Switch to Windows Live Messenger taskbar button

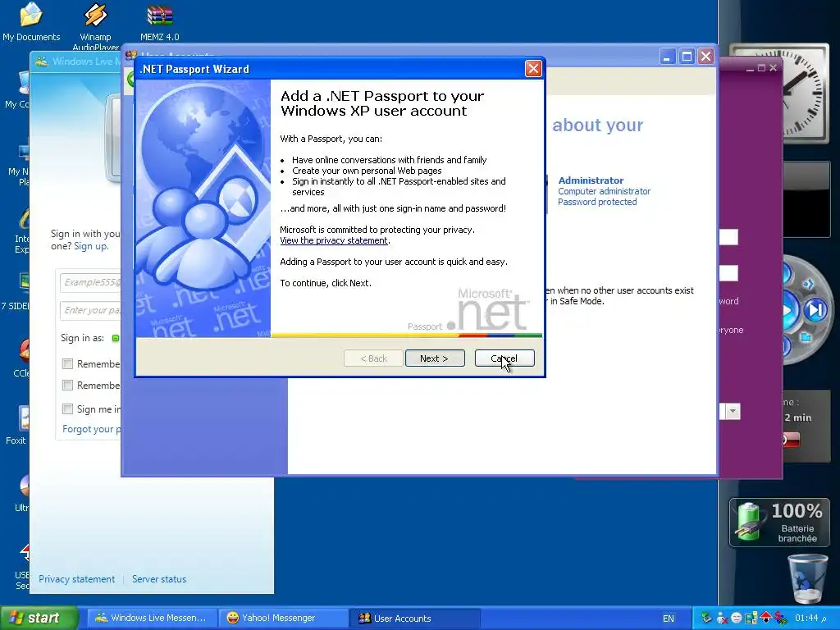[151, 619]
